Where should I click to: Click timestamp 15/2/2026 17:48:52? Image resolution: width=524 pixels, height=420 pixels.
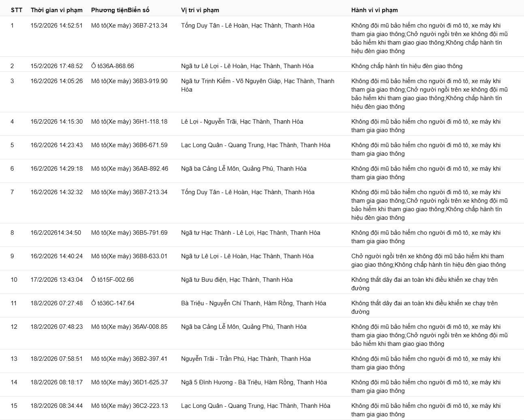pyautogui.click(x=56, y=66)
